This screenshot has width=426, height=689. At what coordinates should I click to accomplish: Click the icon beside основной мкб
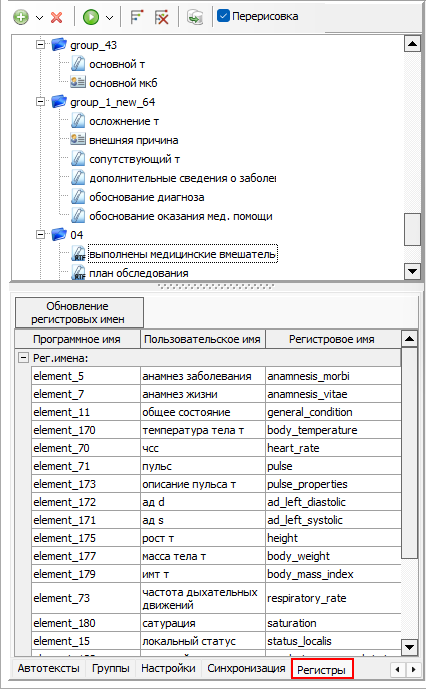point(78,83)
